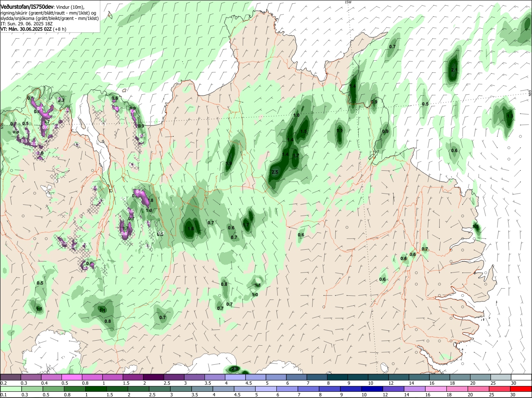The height and width of the screenshot is (398, 532).
Task: Click the 1.9 precipitation value on the map
Action: [x=229, y=164]
